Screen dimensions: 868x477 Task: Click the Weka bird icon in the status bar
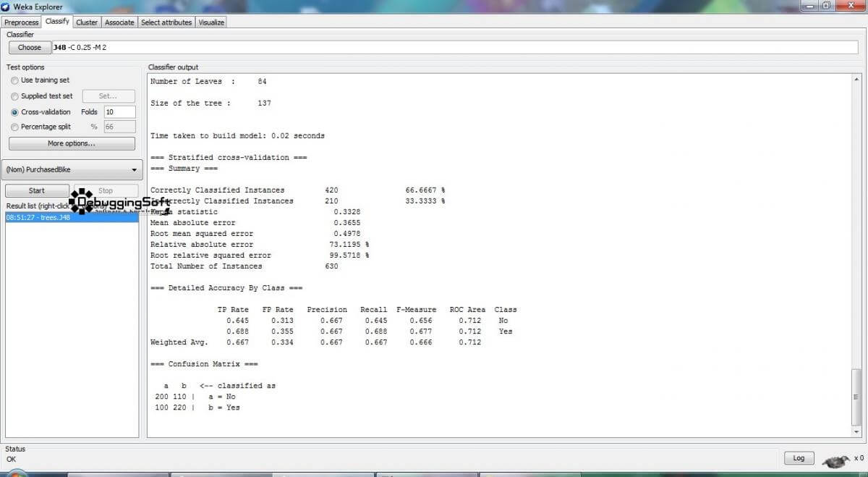836,459
